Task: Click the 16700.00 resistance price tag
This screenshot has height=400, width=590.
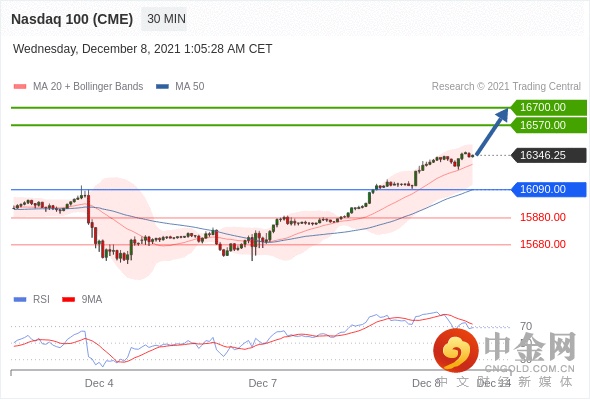Action: tap(549, 107)
